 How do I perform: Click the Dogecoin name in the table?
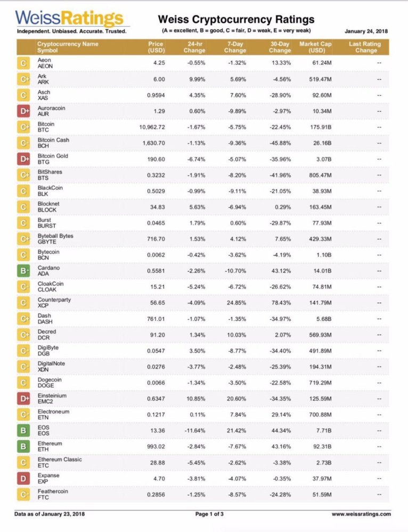click(50, 380)
